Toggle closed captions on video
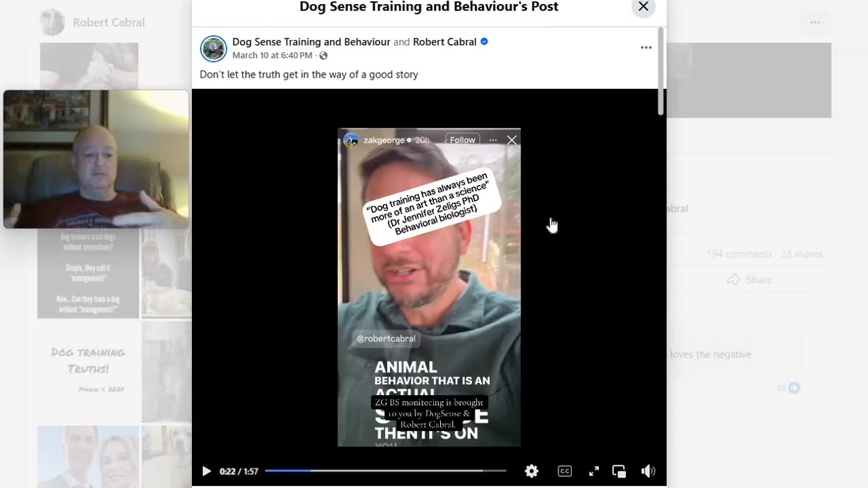Image resolution: width=868 pixels, height=488 pixels. [x=564, y=471]
